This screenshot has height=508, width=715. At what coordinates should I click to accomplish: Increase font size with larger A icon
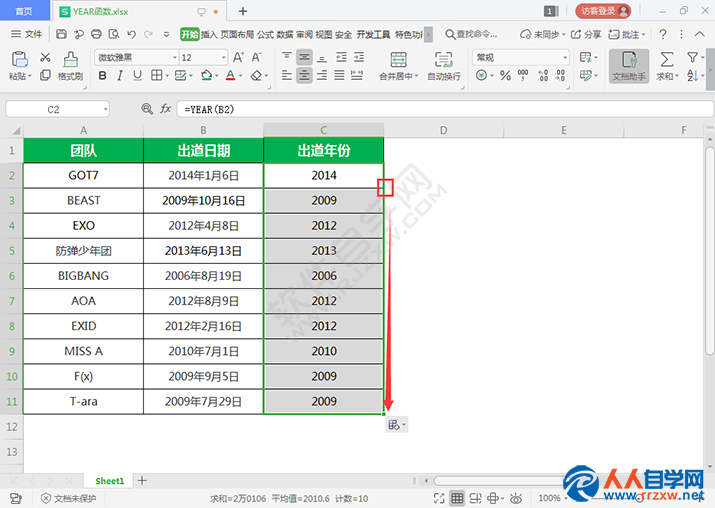238,57
